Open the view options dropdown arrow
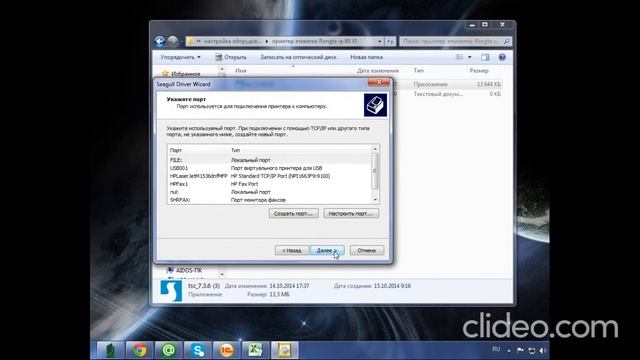Screen dimensions: 640x360 coord(469,57)
